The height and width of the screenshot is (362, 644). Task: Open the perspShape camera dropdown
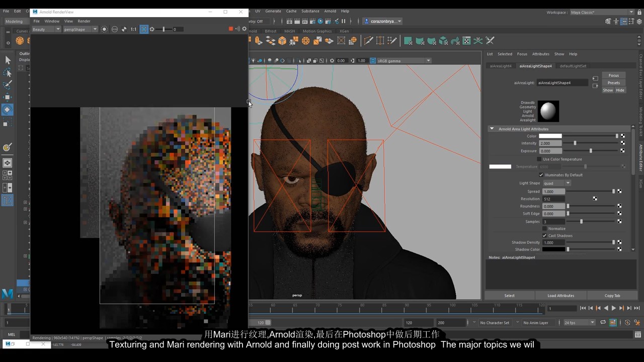(x=81, y=29)
